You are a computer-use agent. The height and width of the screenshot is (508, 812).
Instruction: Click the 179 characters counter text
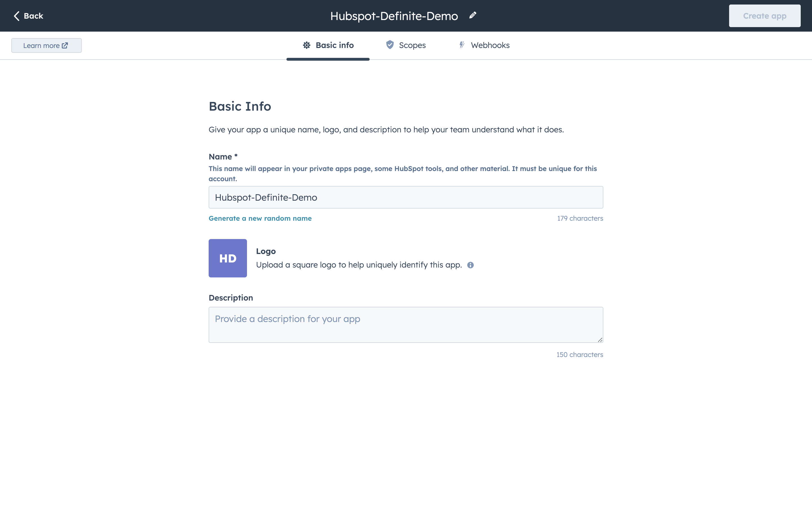(x=580, y=218)
